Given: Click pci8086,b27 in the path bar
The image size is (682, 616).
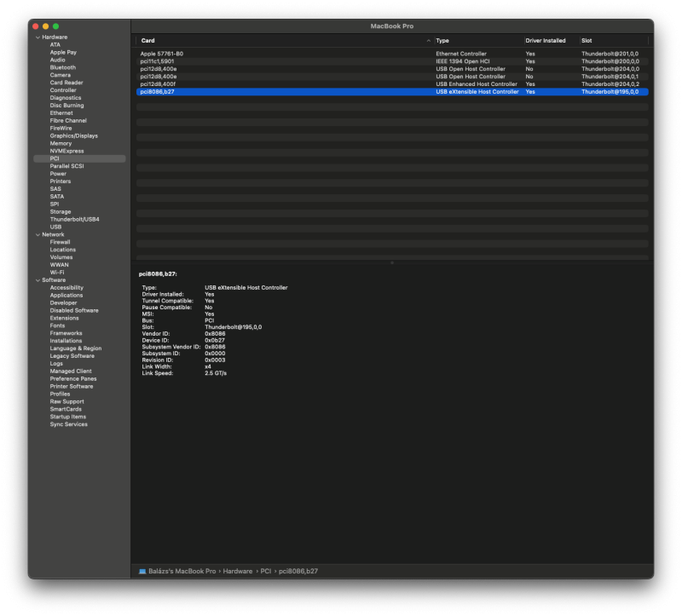Looking at the screenshot, I should pyautogui.click(x=298, y=571).
